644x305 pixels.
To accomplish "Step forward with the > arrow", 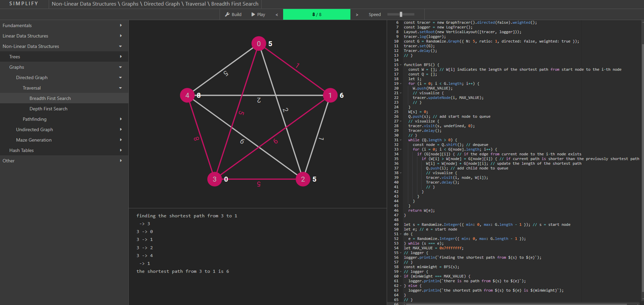I will click(357, 15).
